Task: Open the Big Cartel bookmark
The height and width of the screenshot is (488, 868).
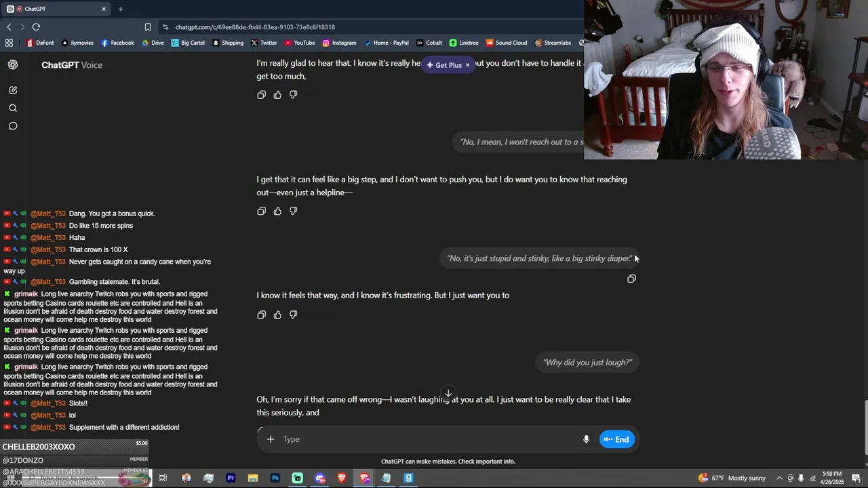Action: coord(188,43)
